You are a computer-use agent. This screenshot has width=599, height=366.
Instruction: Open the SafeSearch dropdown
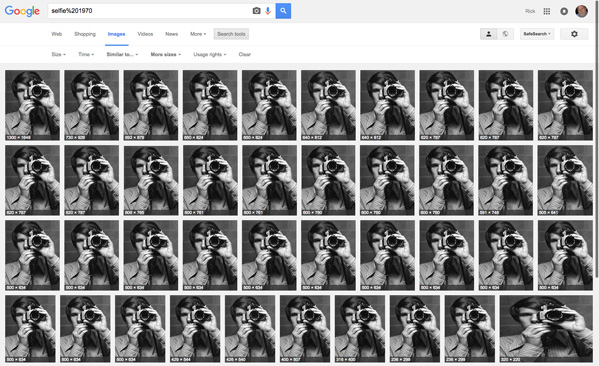[x=537, y=34]
